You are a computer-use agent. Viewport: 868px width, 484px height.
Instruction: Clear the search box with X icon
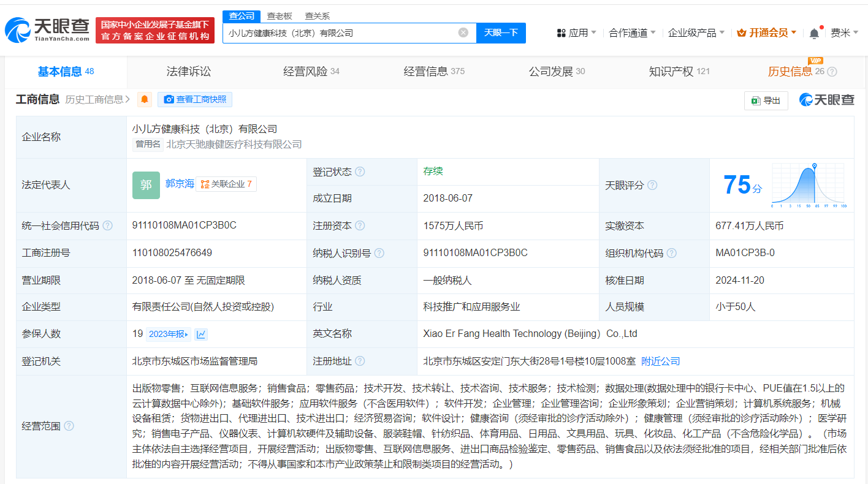point(463,32)
